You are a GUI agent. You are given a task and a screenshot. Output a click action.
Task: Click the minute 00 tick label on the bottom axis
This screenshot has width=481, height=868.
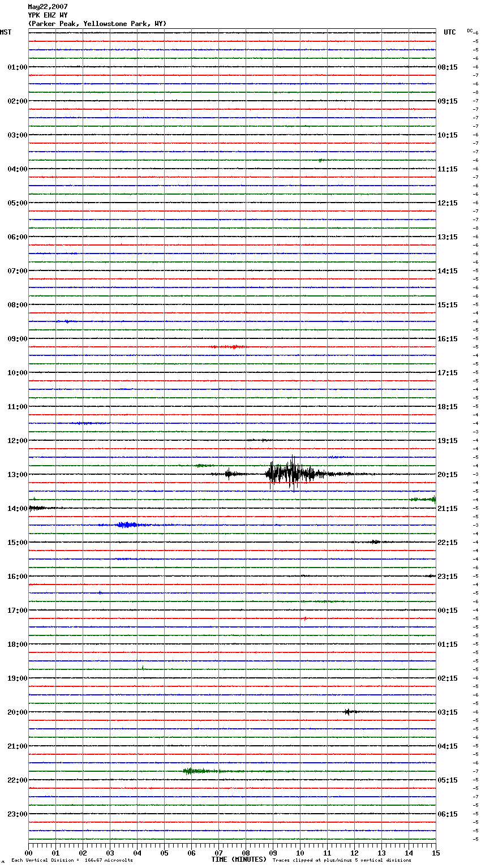[x=28, y=853]
